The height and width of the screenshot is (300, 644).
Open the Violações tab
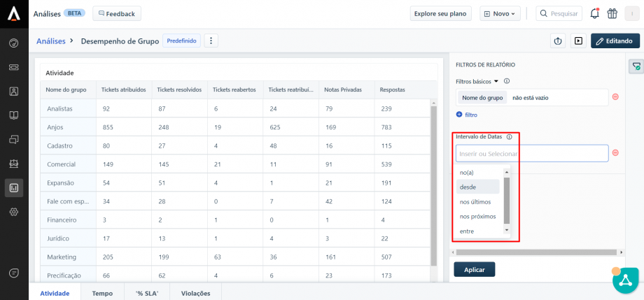tap(195, 293)
